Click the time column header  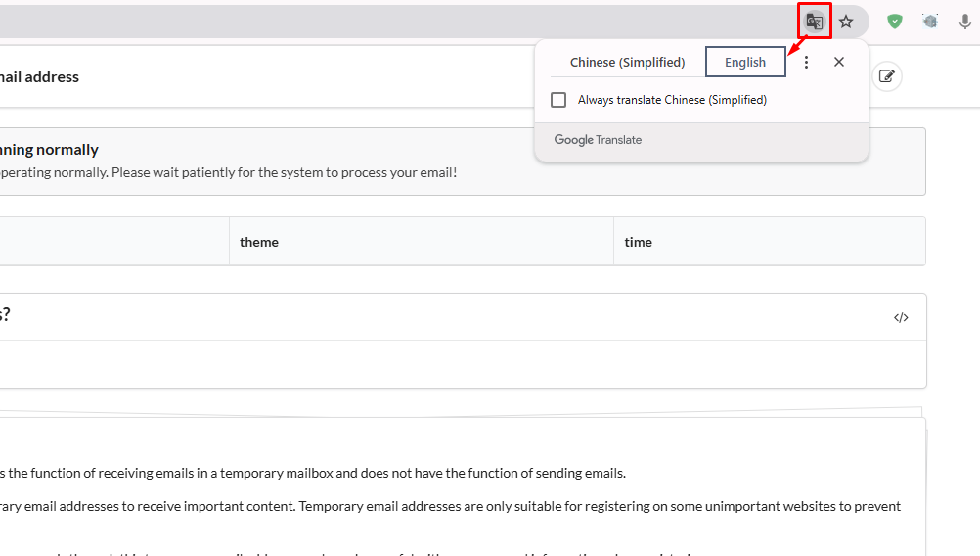pyautogui.click(x=638, y=242)
